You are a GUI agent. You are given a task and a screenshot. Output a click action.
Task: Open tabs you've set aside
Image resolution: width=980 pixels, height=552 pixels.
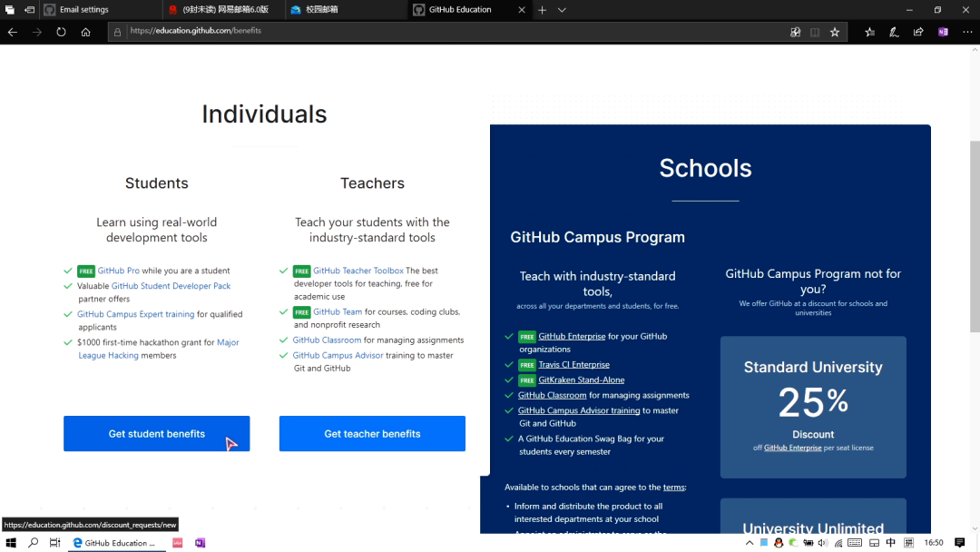click(x=9, y=10)
